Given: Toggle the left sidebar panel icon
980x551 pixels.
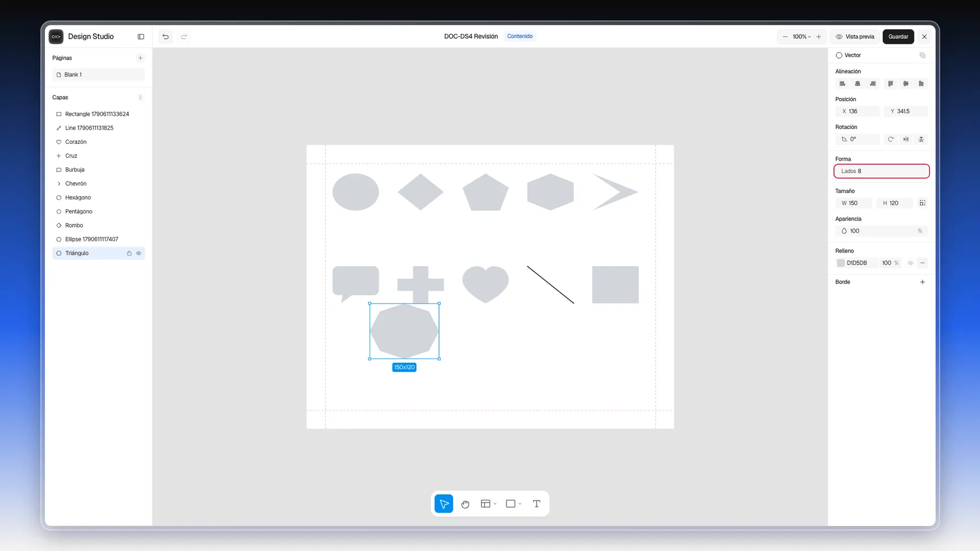Looking at the screenshot, I should pyautogui.click(x=141, y=37).
